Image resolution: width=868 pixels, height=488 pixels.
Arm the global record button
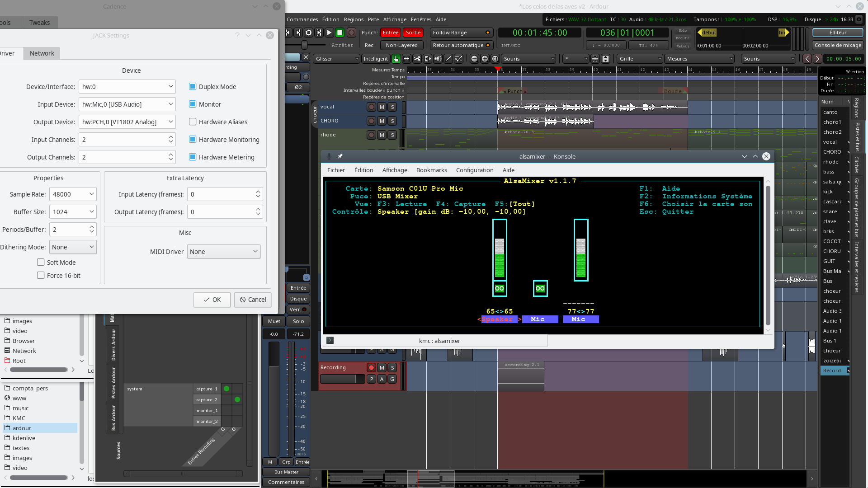351,33
